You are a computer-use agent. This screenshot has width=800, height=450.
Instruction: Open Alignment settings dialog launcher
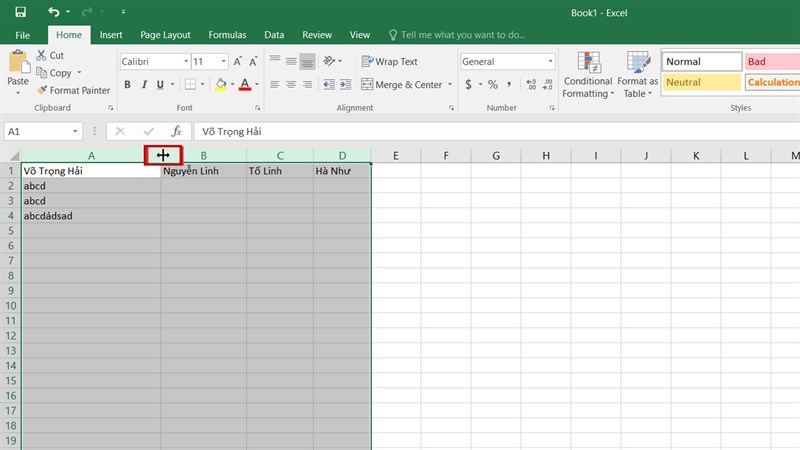(451, 108)
